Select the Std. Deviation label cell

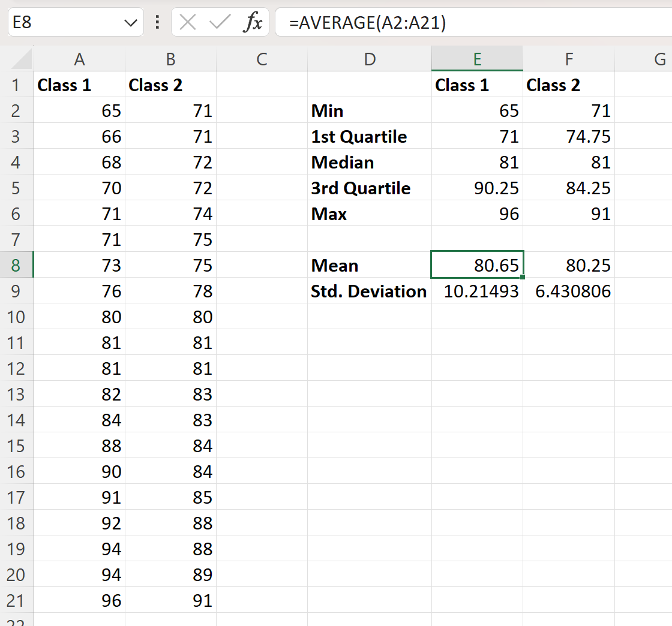pyautogui.click(x=369, y=291)
